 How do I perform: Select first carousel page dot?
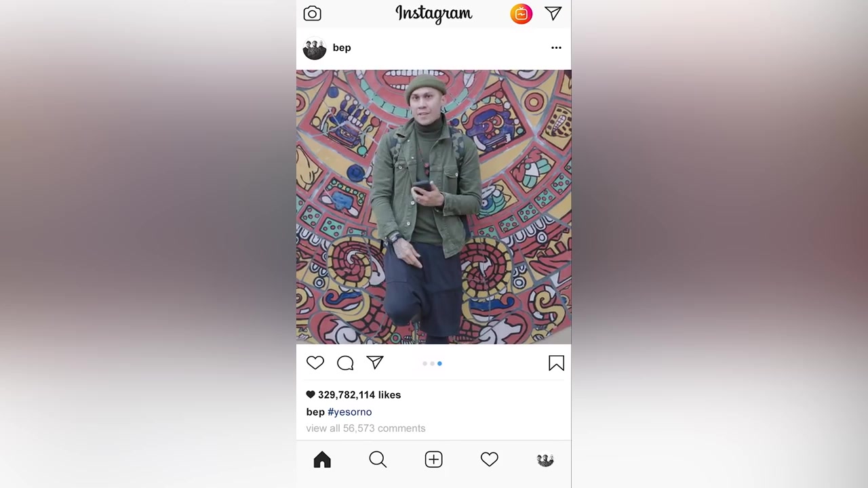425,364
